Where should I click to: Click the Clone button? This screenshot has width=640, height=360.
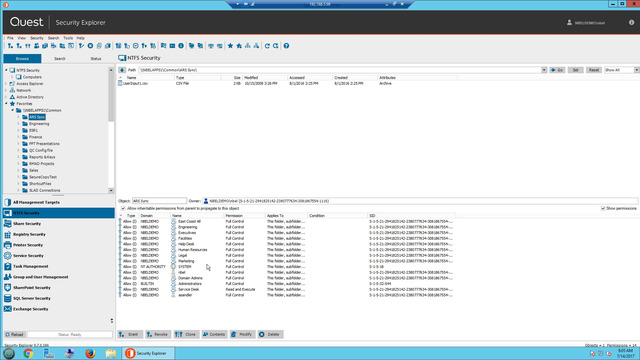(186, 334)
